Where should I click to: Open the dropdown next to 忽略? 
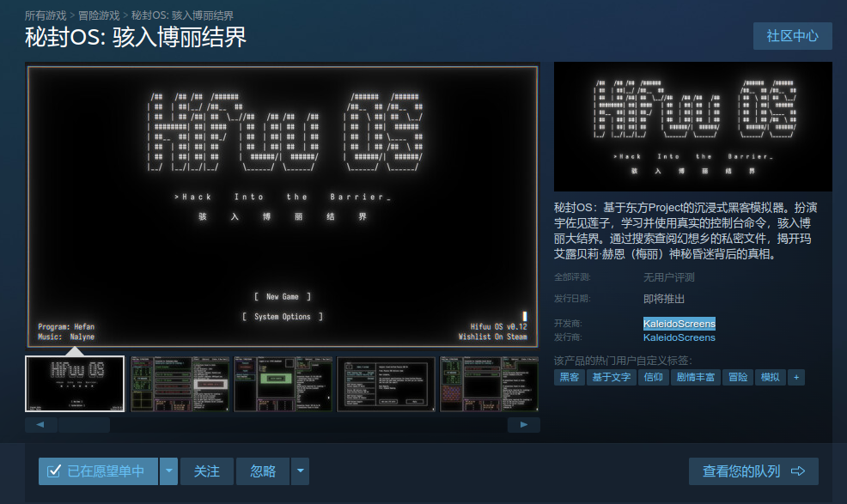302,471
